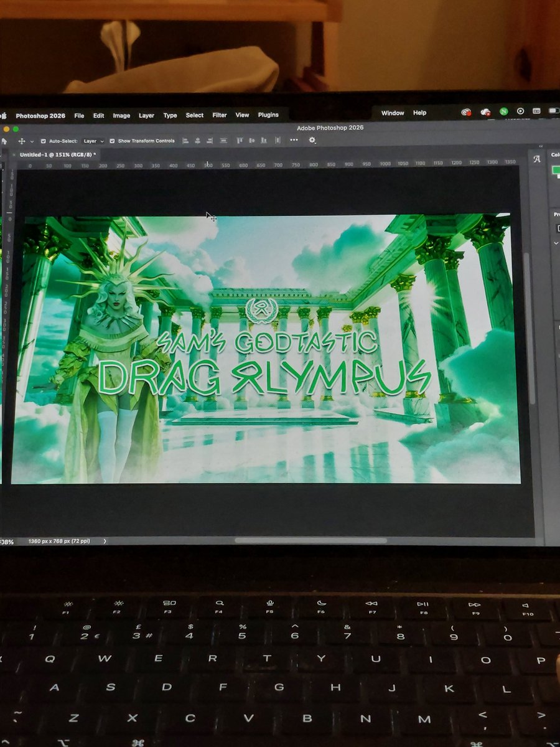Open the three-dots more align options
The width and height of the screenshot is (560, 747).
294,140
